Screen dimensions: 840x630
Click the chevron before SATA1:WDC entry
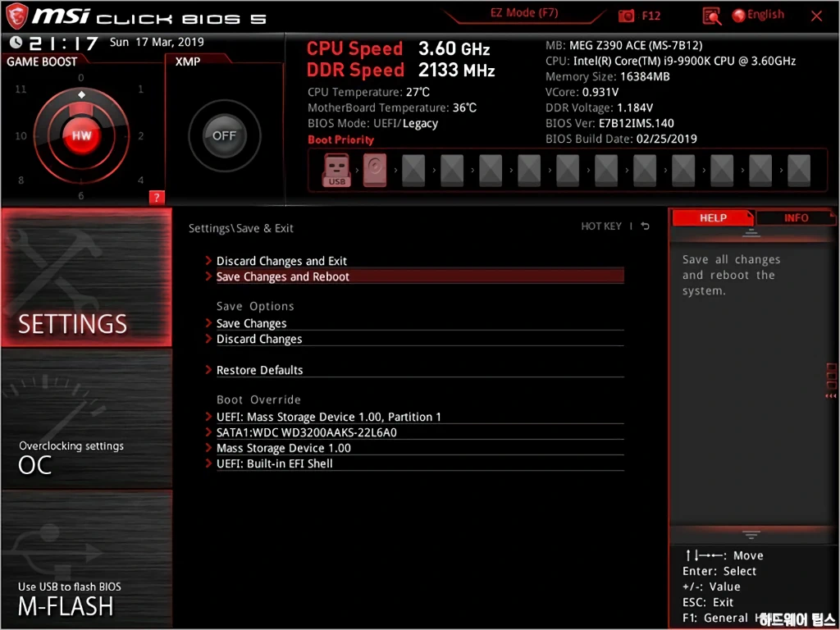pos(208,431)
